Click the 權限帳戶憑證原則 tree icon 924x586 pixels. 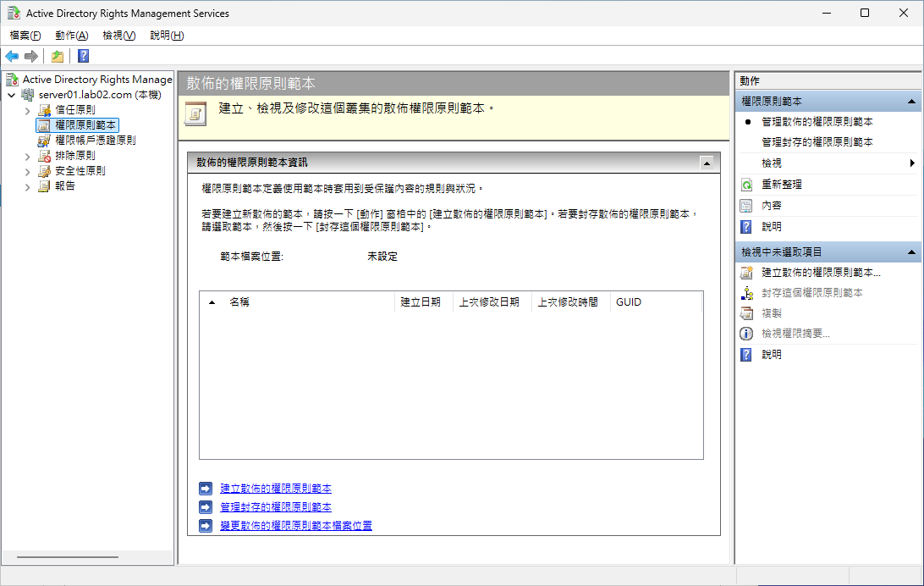[44, 141]
